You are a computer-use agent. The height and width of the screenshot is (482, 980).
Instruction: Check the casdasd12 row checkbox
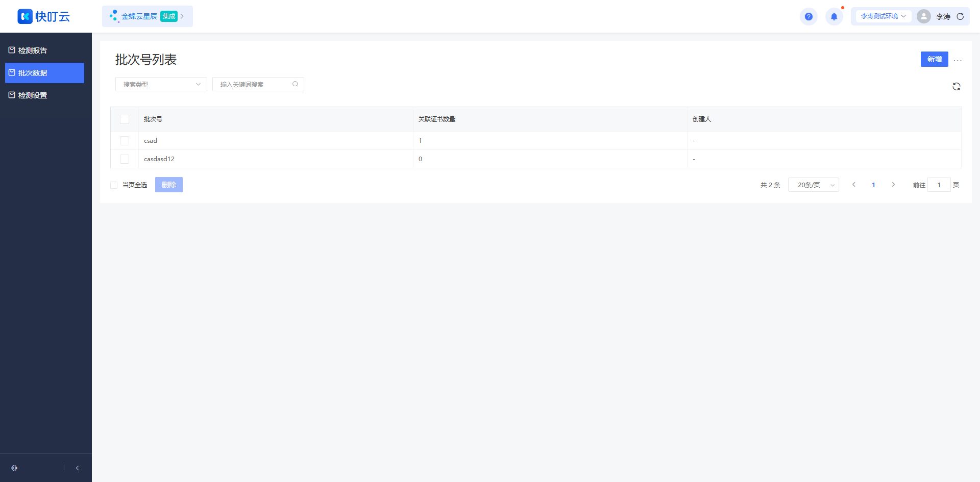coord(125,159)
